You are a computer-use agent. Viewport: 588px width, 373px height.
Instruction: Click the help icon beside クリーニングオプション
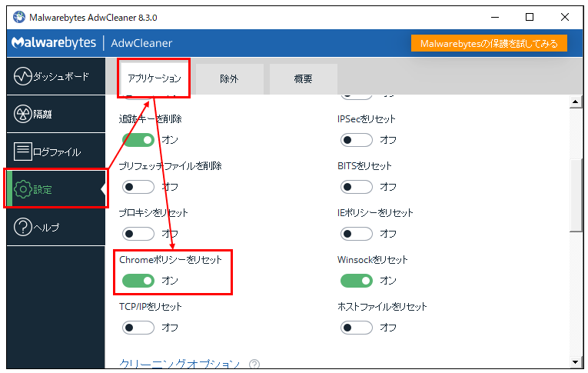[x=254, y=364]
